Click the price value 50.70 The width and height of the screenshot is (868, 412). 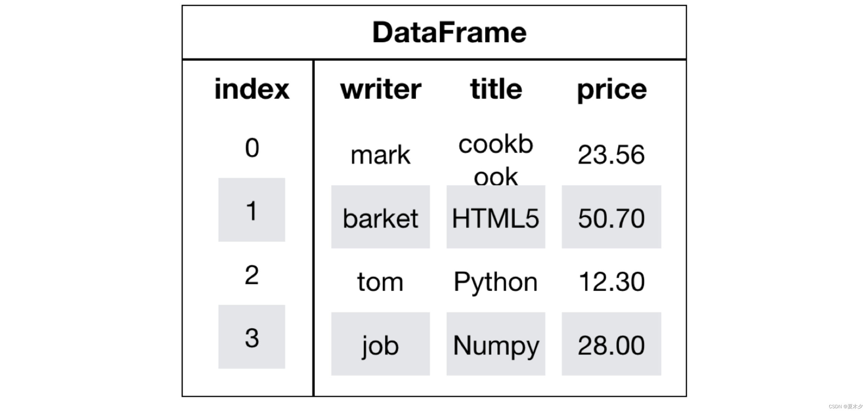611,218
